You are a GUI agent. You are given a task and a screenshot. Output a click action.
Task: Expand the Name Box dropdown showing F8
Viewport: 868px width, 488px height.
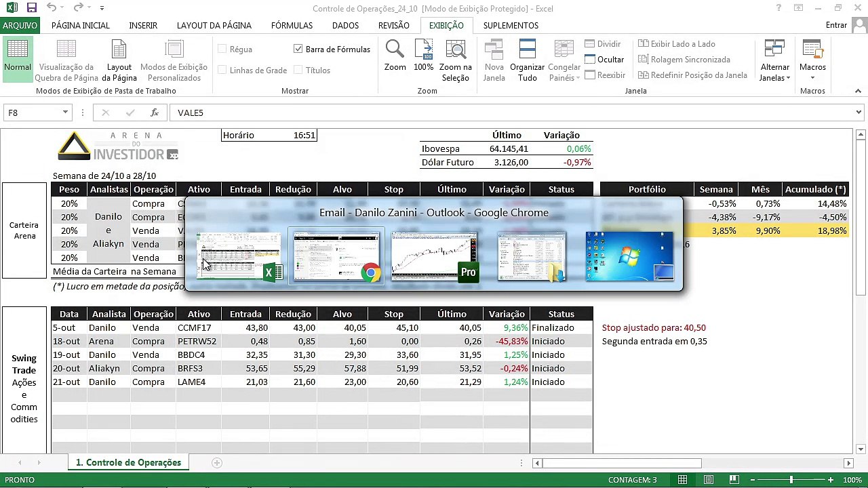65,113
